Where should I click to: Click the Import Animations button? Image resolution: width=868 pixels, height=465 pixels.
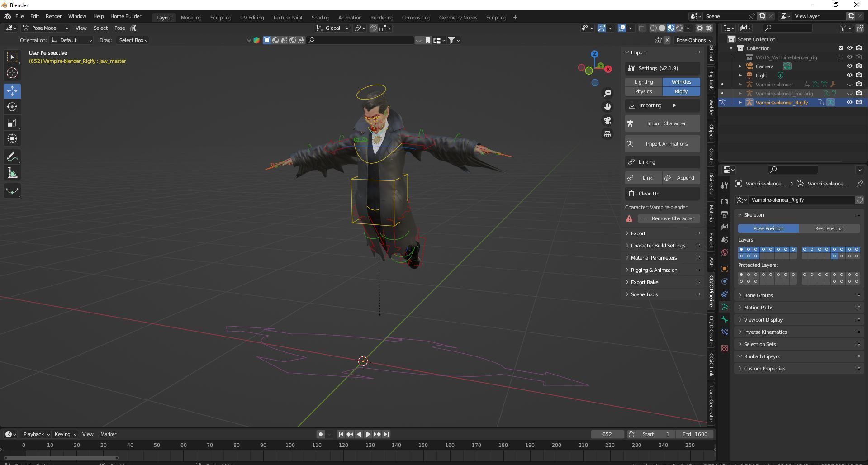click(663, 144)
